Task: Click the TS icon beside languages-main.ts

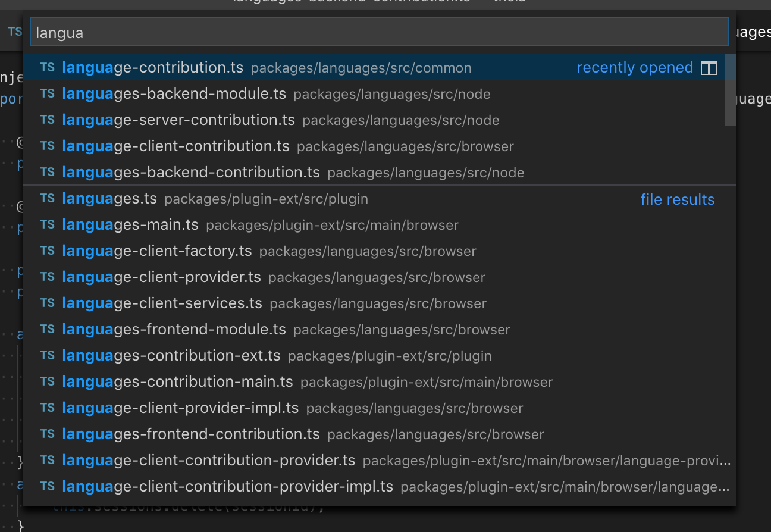Action: (x=47, y=224)
